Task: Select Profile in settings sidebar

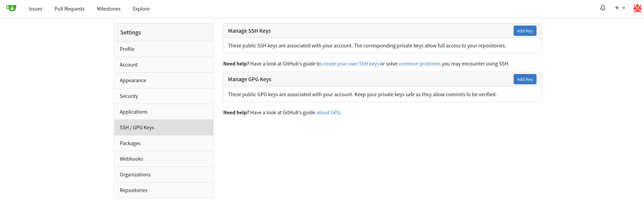Action: 127,49
